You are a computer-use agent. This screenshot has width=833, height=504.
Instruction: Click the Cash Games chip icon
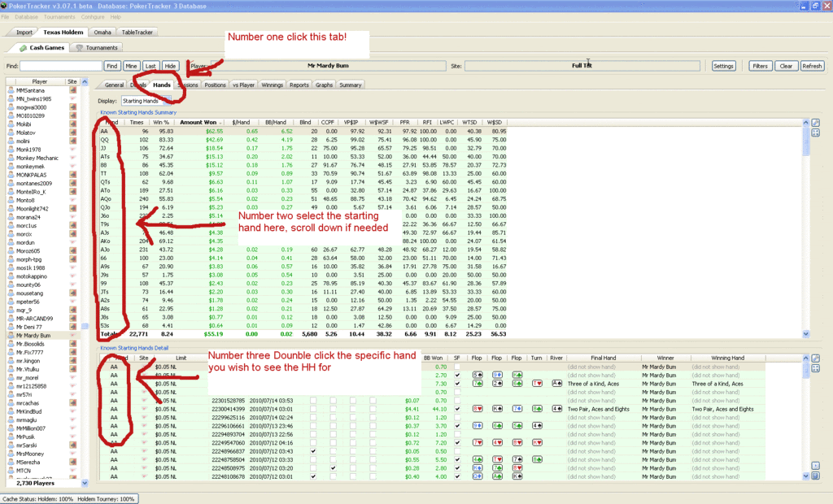point(23,48)
